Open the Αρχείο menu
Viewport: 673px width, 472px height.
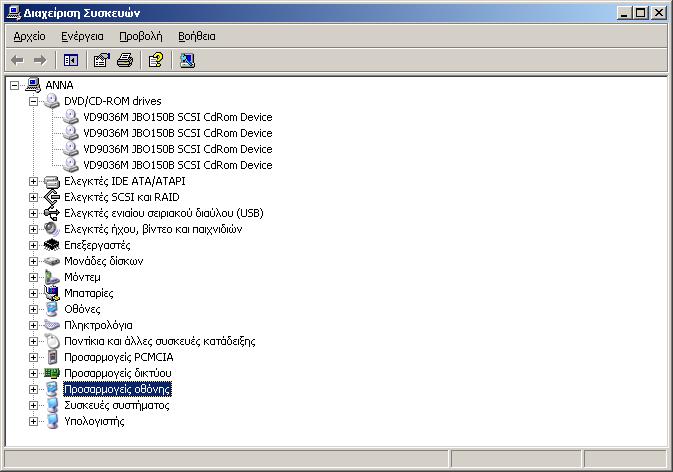[29, 36]
